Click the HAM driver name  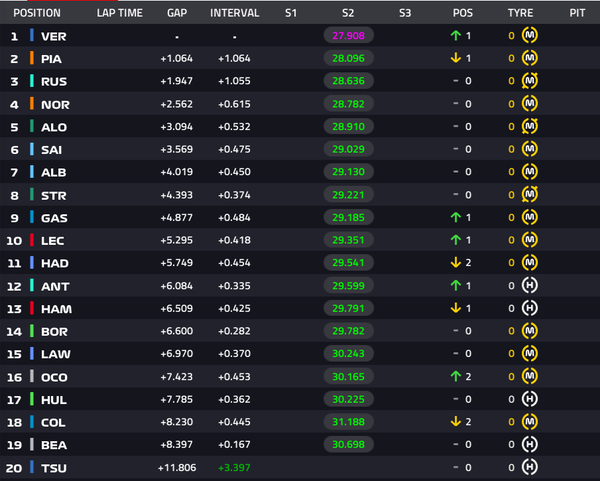click(x=56, y=309)
